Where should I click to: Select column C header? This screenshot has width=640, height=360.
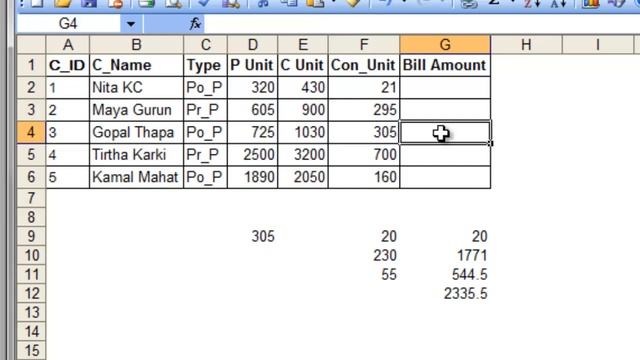(205, 44)
